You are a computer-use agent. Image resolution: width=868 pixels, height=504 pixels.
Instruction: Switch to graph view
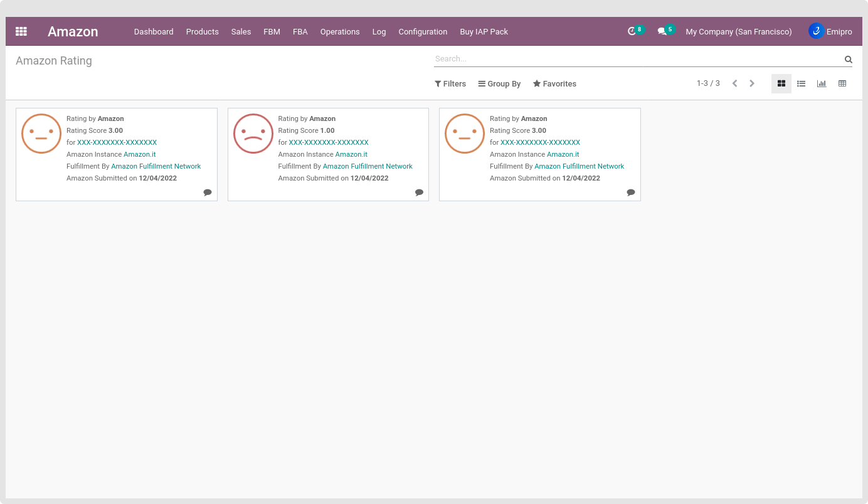[x=821, y=83]
